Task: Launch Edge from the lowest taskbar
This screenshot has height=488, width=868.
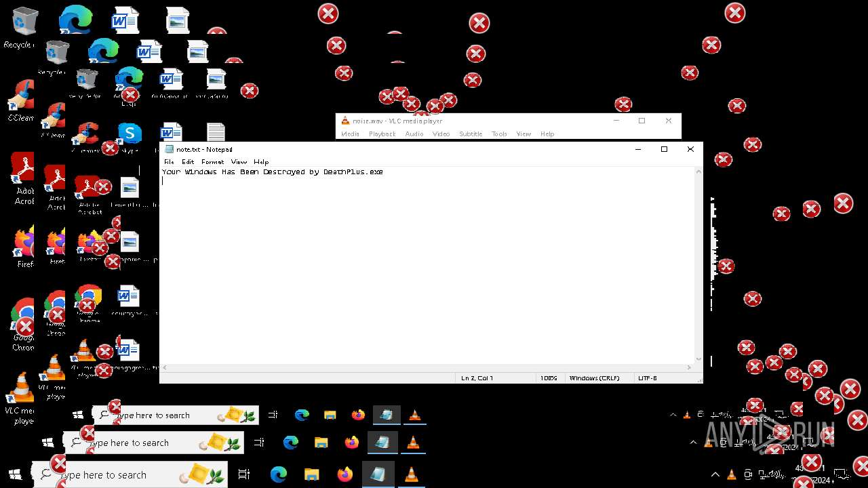Action: (x=279, y=474)
